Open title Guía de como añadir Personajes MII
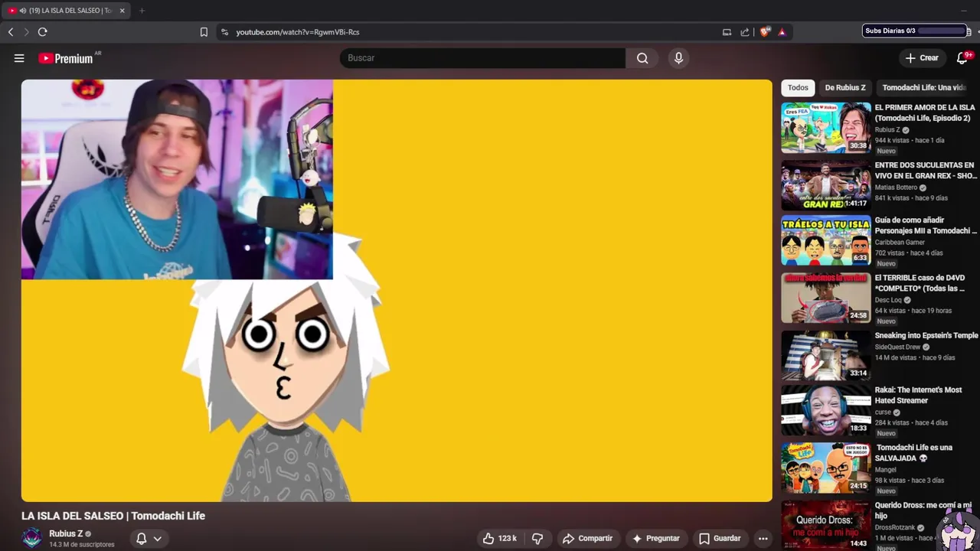 (926, 226)
